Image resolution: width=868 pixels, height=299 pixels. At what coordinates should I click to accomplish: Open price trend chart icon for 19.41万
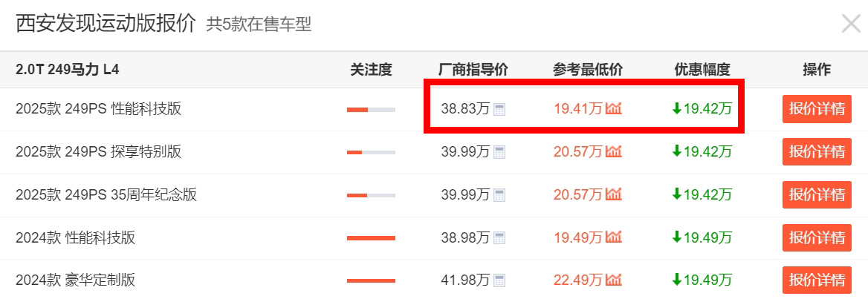613,109
